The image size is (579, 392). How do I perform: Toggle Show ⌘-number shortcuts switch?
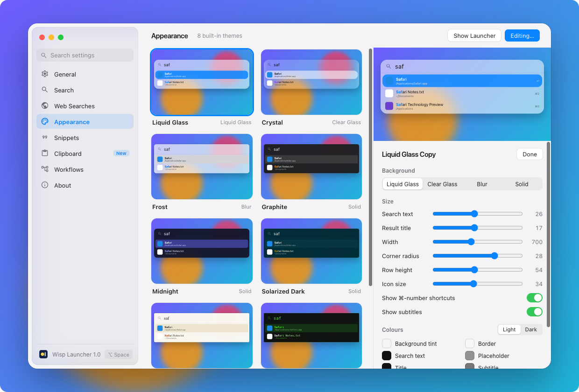535,298
